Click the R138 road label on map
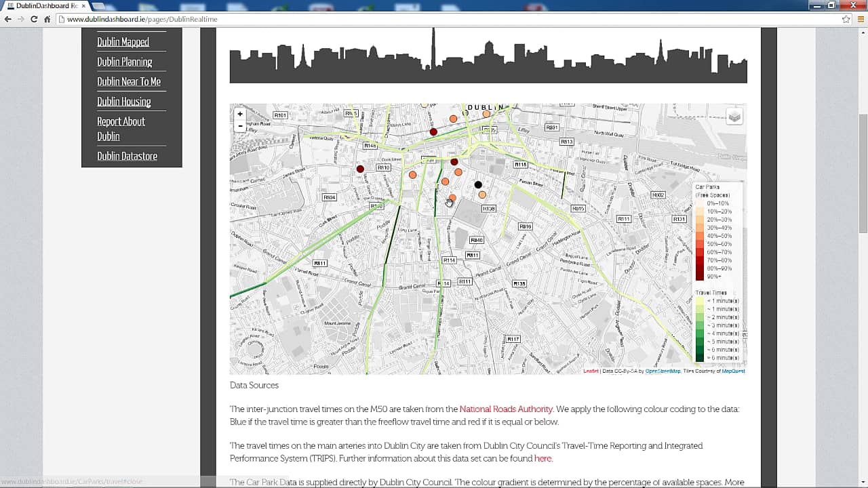 (488, 209)
